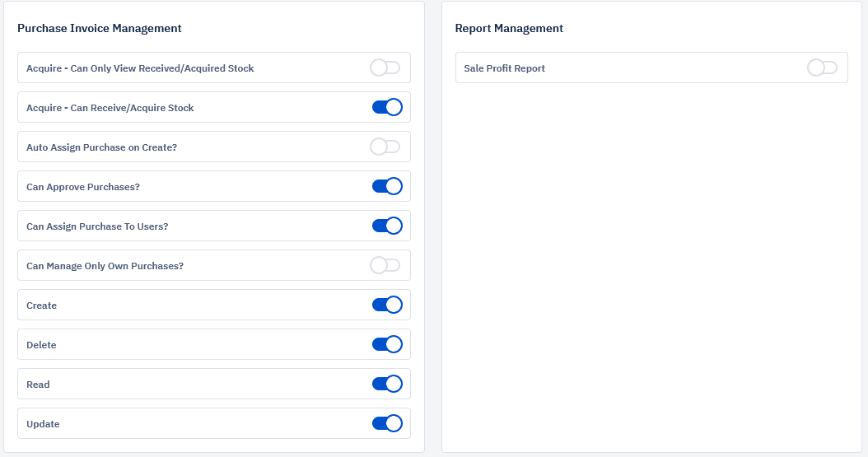Switch off the Delete permission toggle
The image size is (868, 457).
coord(387,344)
